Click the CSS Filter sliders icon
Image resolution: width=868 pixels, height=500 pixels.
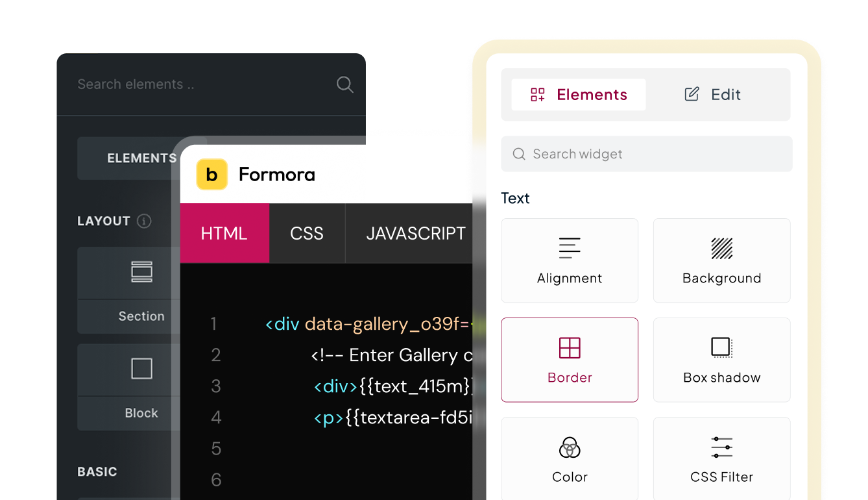click(x=721, y=447)
